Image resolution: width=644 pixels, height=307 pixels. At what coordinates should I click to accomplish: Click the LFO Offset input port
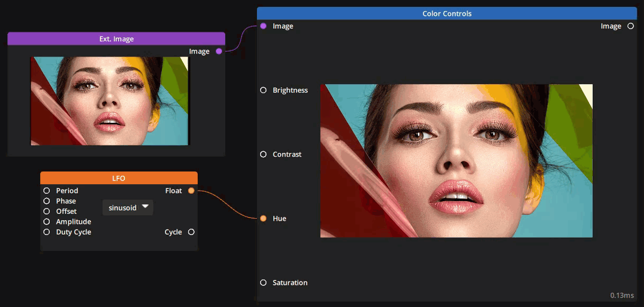47,211
